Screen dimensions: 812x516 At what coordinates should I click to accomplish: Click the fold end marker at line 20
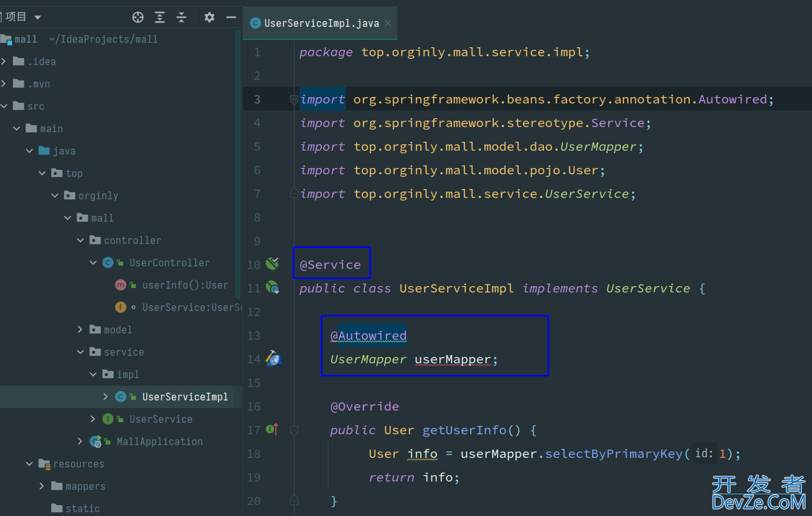coord(294,500)
